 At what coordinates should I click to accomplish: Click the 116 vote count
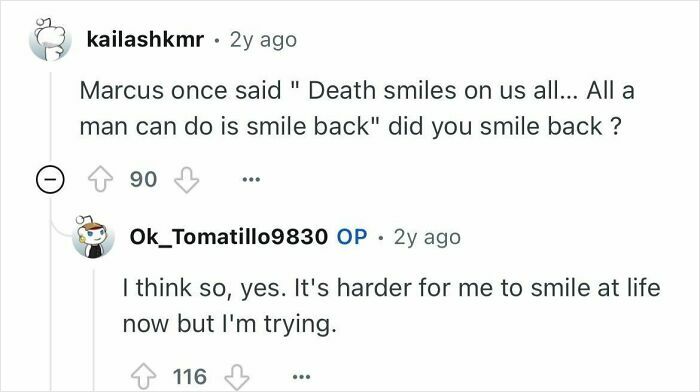(190, 377)
